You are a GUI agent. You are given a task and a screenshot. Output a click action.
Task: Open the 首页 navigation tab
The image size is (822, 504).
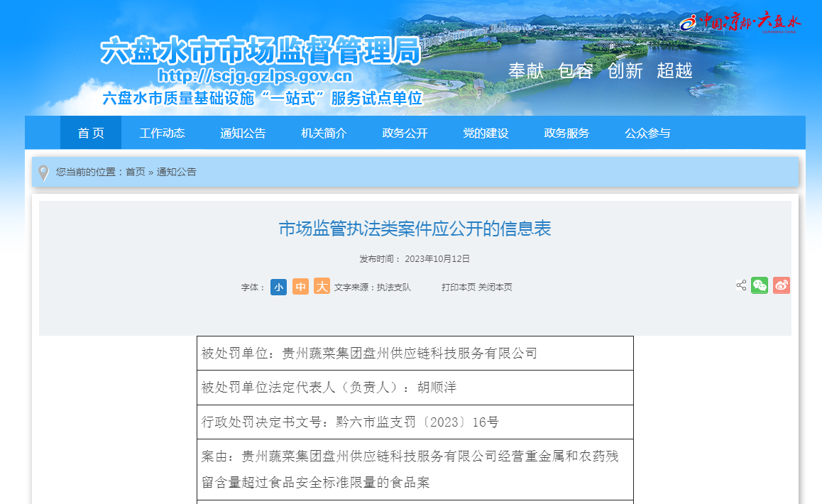[91, 133]
